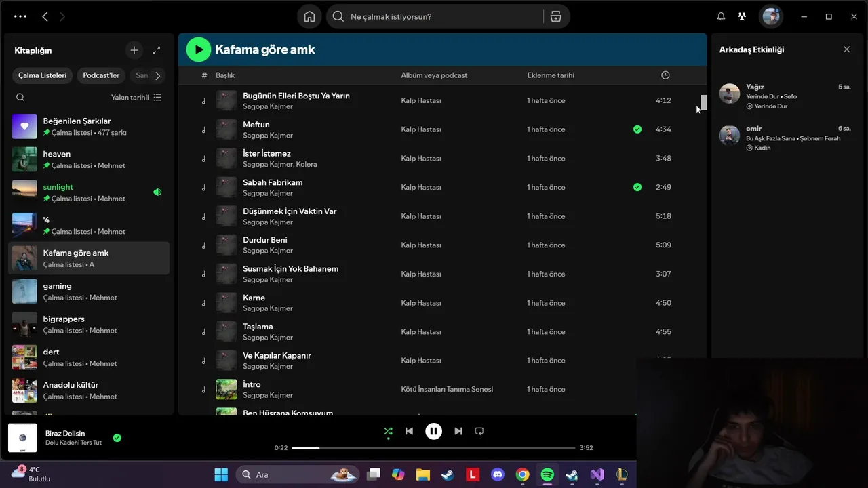
Task: Sort by the duration clock icon
Action: click(x=665, y=75)
